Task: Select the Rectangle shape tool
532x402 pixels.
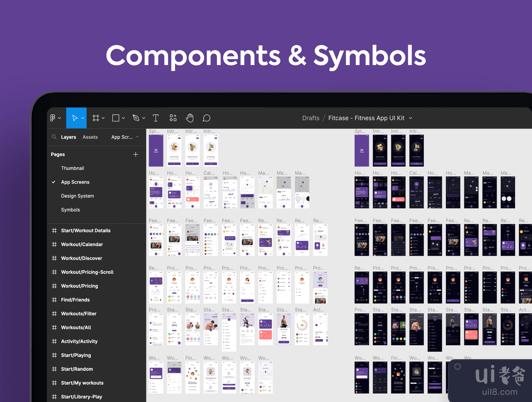Action: point(116,118)
